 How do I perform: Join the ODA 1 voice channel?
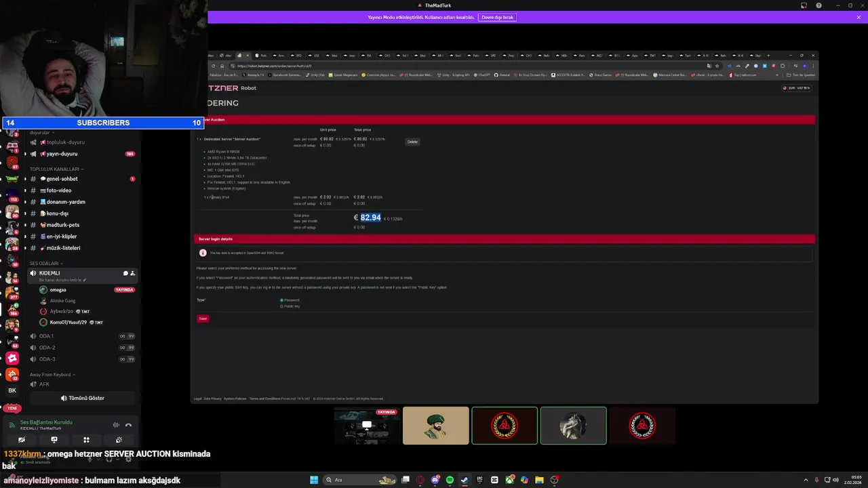pos(81,336)
